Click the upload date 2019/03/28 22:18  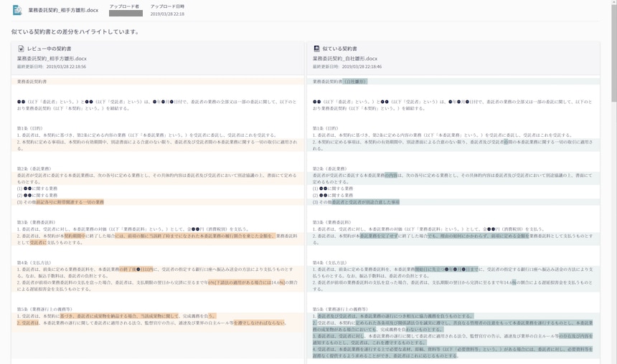[167, 14]
